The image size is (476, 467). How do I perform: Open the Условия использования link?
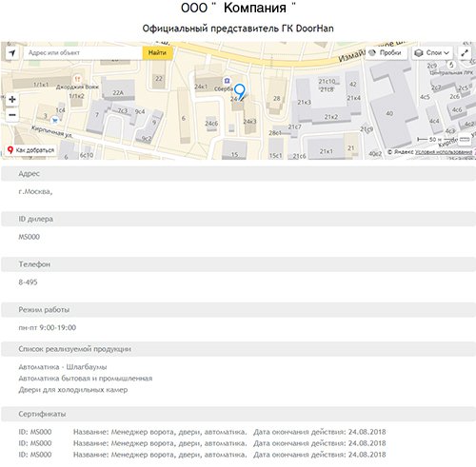(x=444, y=152)
